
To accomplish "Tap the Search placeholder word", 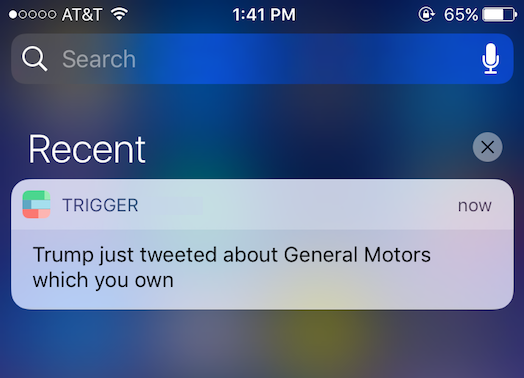I will [99, 59].
